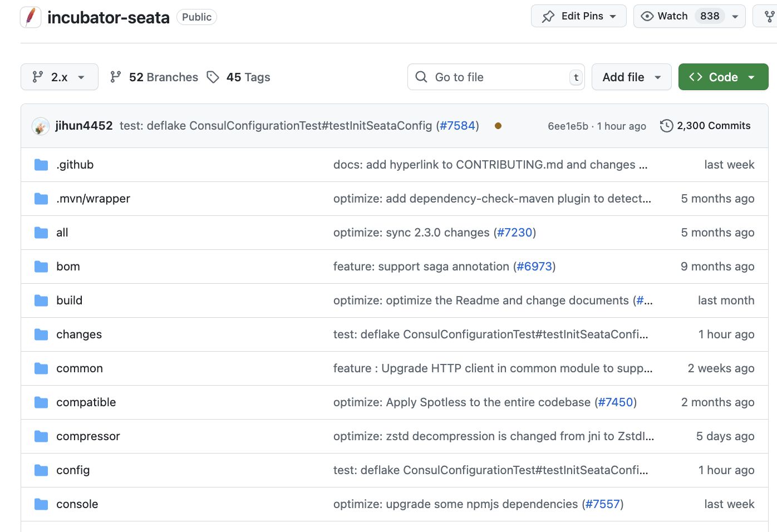Click the brown commit status dot
This screenshot has height=532, width=777.
click(x=498, y=126)
